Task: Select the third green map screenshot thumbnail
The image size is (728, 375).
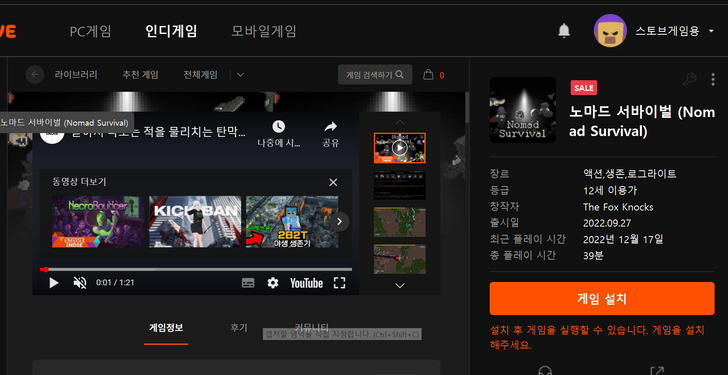Action: click(x=400, y=222)
